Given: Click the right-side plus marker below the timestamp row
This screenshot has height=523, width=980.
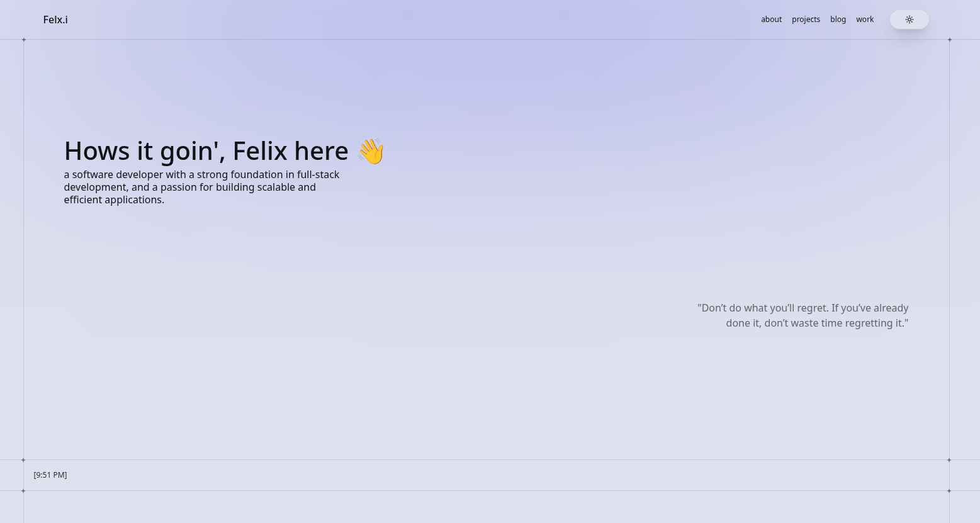Looking at the screenshot, I should [949, 491].
